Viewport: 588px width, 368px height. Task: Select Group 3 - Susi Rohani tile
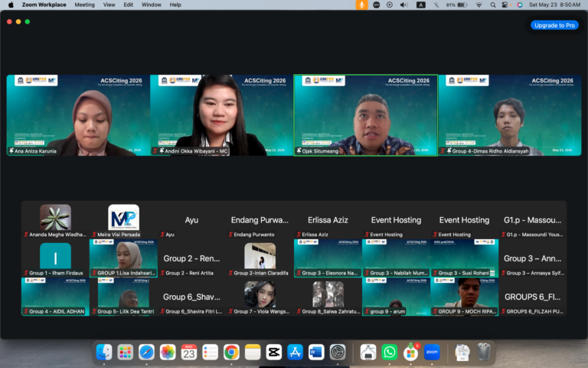[464, 258]
